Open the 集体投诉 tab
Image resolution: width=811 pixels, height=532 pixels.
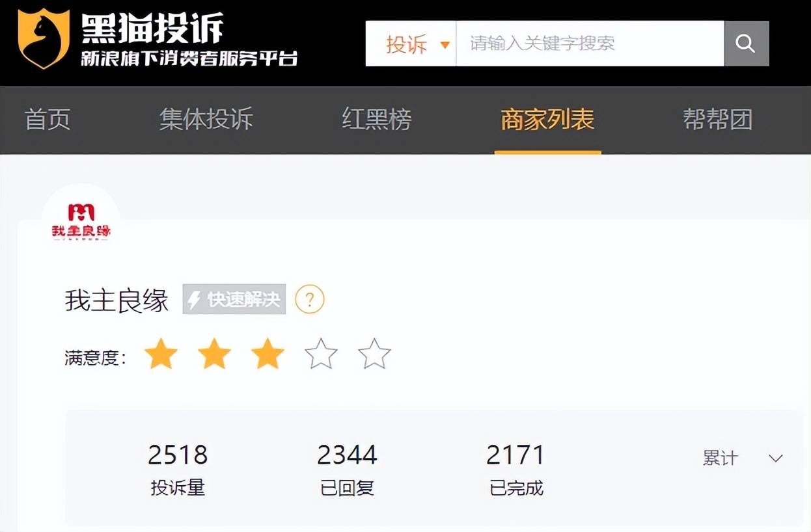point(206,120)
